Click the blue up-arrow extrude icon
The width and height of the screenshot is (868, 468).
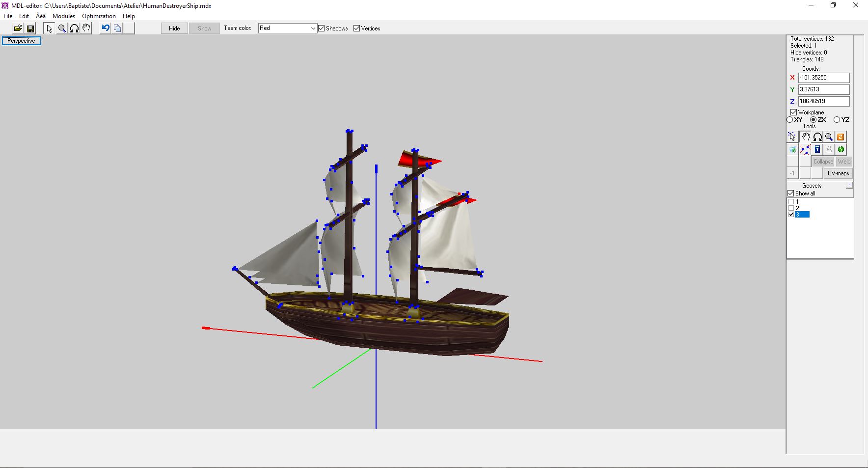pyautogui.click(x=817, y=149)
